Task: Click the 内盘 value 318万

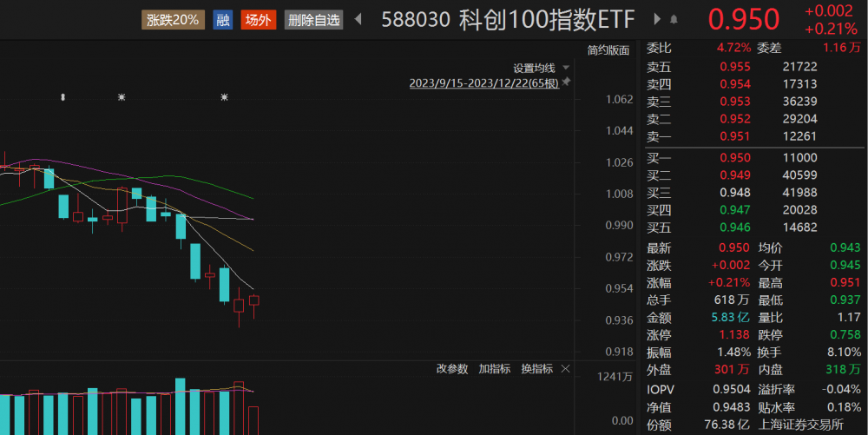Action: (x=843, y=370)
